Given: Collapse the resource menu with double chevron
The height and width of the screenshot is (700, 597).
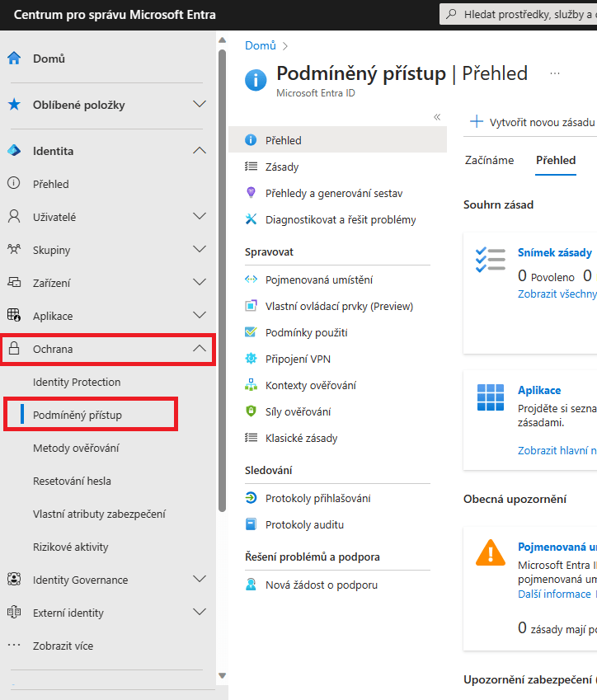Looking at the screenshot, I should 437,117.
